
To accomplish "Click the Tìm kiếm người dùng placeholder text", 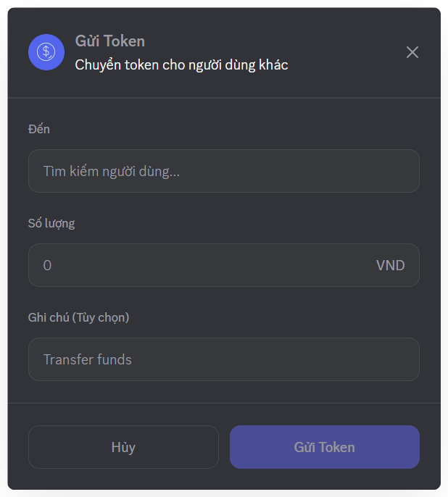I will click(x=112, y=171).
